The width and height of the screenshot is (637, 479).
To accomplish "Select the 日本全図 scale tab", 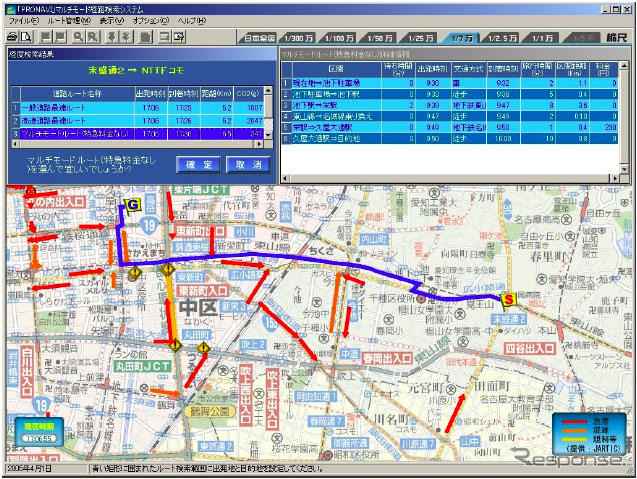I will click(264, 37).
